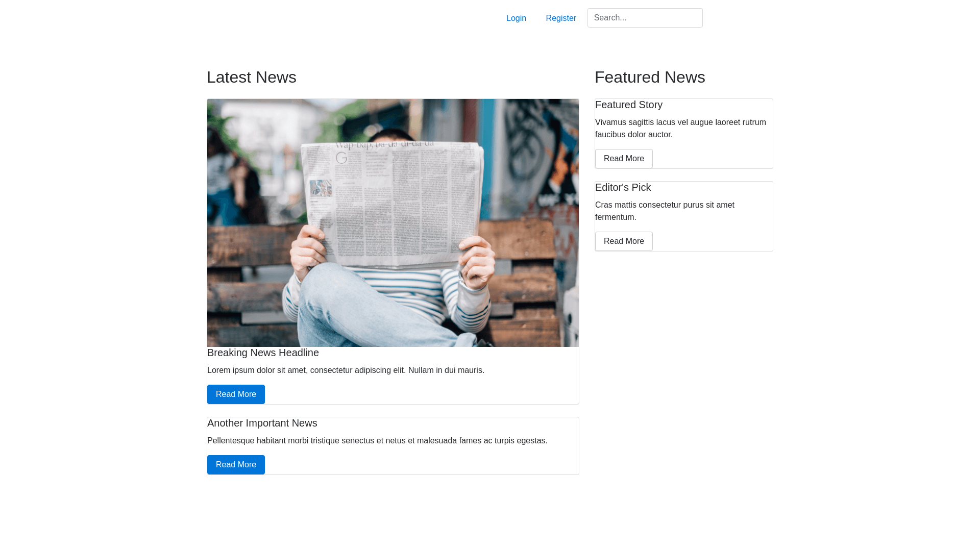Screen dimensions: 980x551
Task: Read More under Another Important News
Action: (236, 465)
